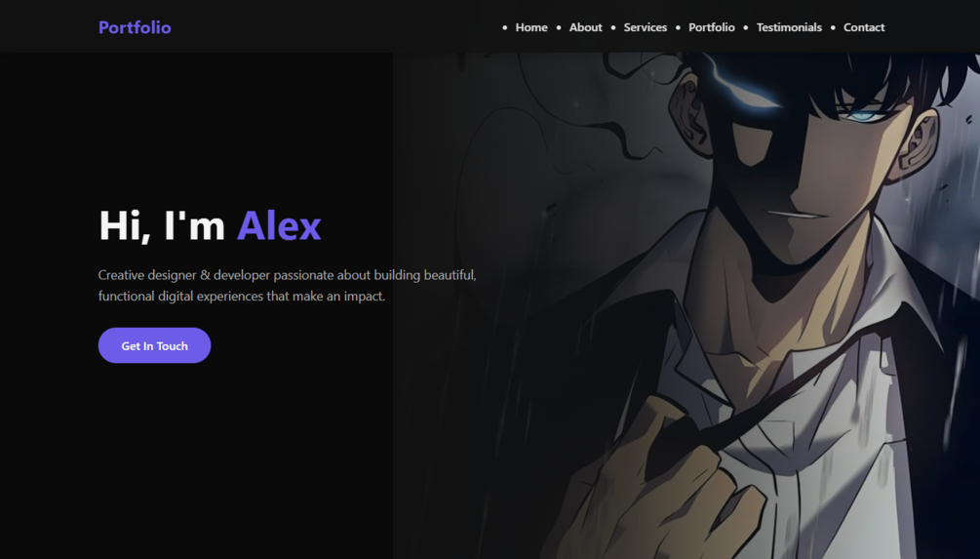Click the "Creative designer & developer" tagline paragraph

(288, 285)
